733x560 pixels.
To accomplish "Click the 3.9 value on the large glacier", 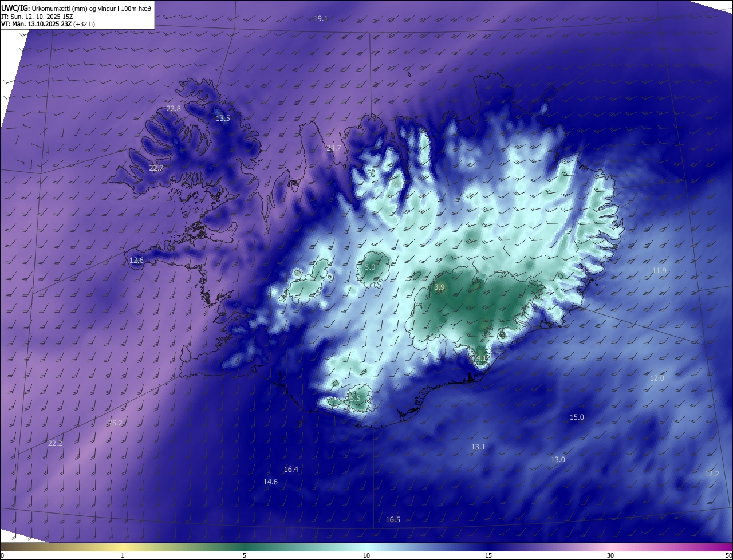I will [439, 287].
